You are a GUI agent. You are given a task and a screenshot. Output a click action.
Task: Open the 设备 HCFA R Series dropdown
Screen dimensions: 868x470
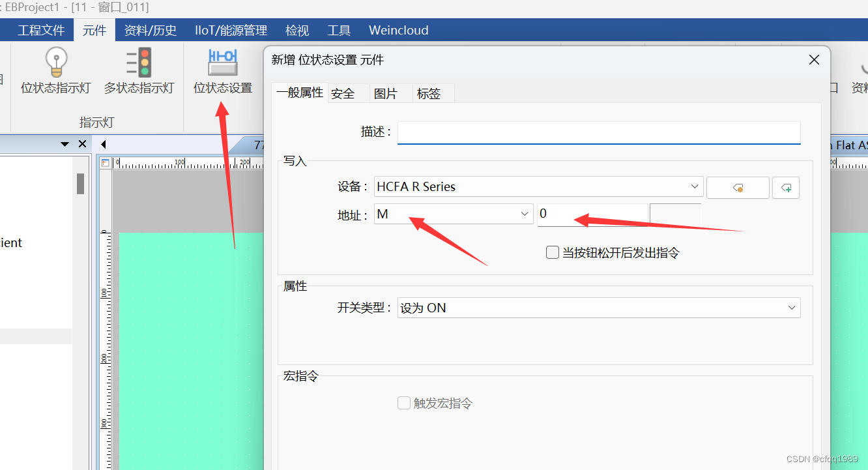[x=539, y=186]
